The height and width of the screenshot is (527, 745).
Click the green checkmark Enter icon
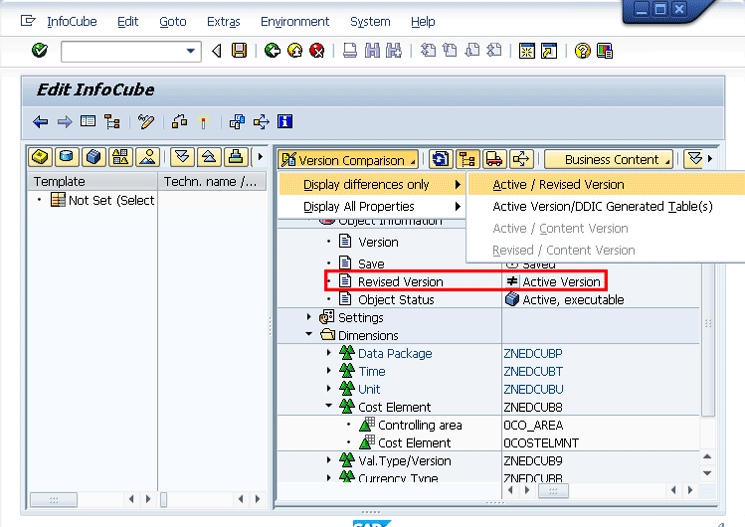tap(39, 51)
